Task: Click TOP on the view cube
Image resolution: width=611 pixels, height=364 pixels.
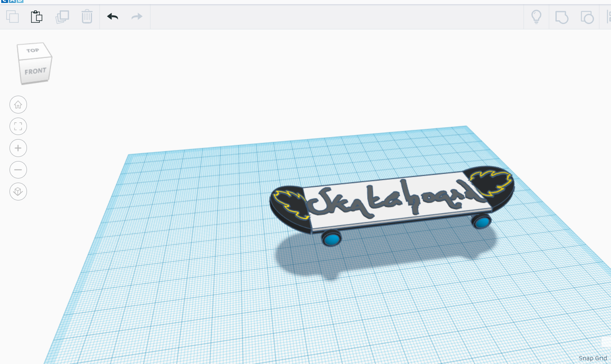Action: point(32,50)
